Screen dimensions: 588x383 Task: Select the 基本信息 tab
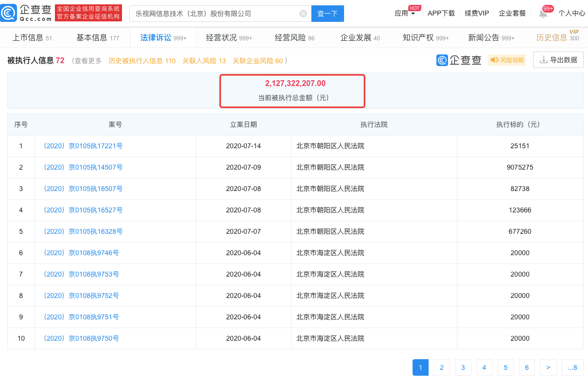coord(97,38)
